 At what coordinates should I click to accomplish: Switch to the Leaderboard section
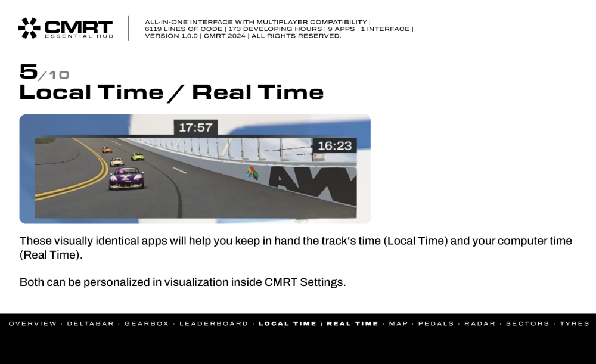pyautogui.click(x=213, y=323)
